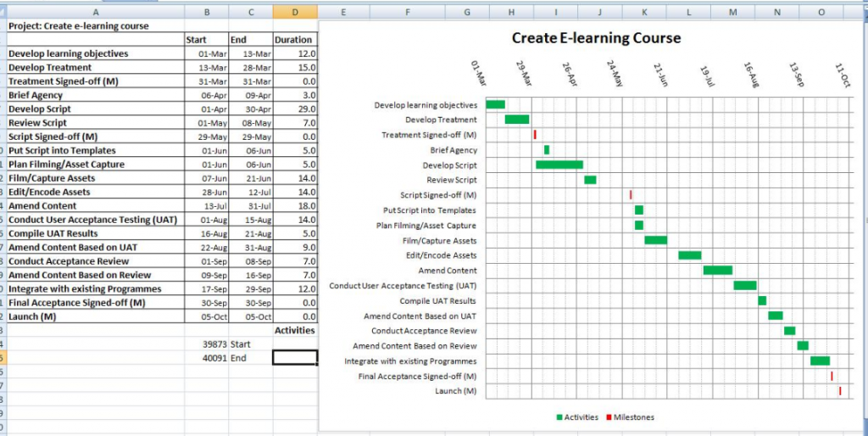Click the red Milestones legend swatch
The image size is (868, 436).
(x=609, y=417)
